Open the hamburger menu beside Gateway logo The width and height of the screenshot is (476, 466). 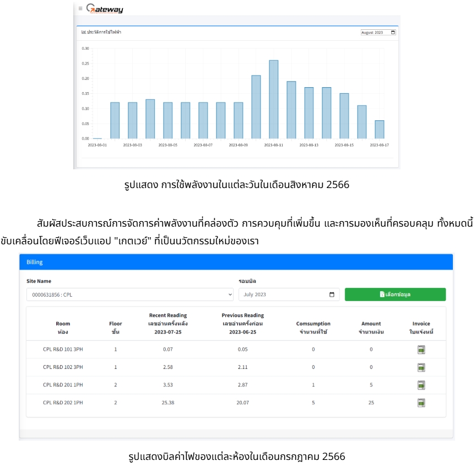coord(80,8)
